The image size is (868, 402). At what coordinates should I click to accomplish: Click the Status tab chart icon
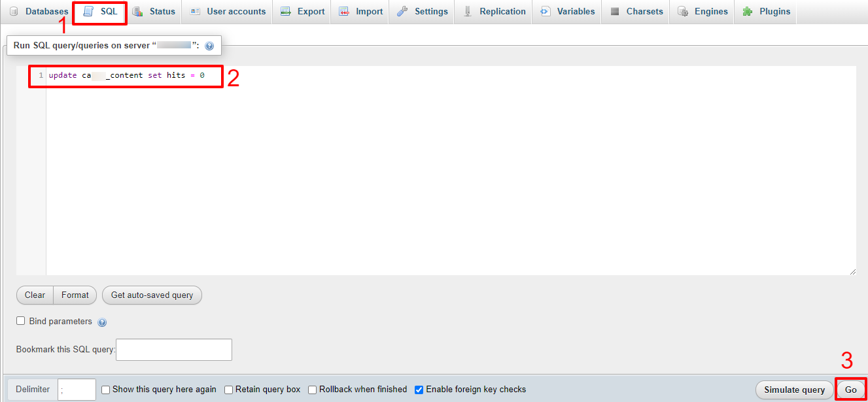pos(137,12)
